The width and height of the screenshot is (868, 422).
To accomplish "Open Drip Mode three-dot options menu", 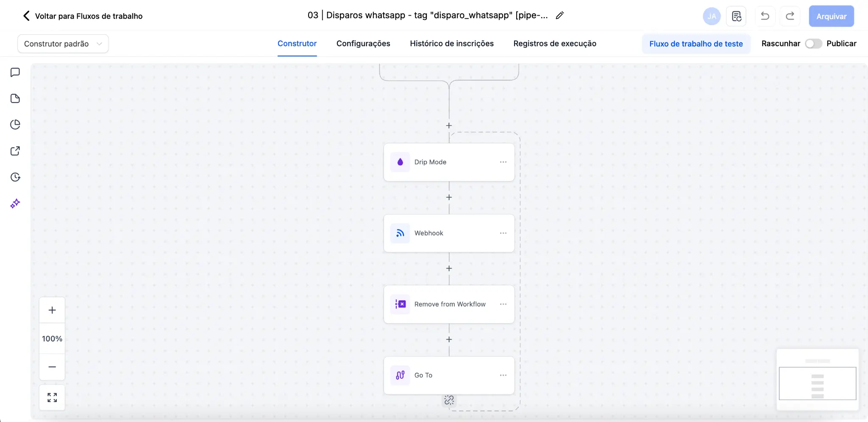I will 503,162.
